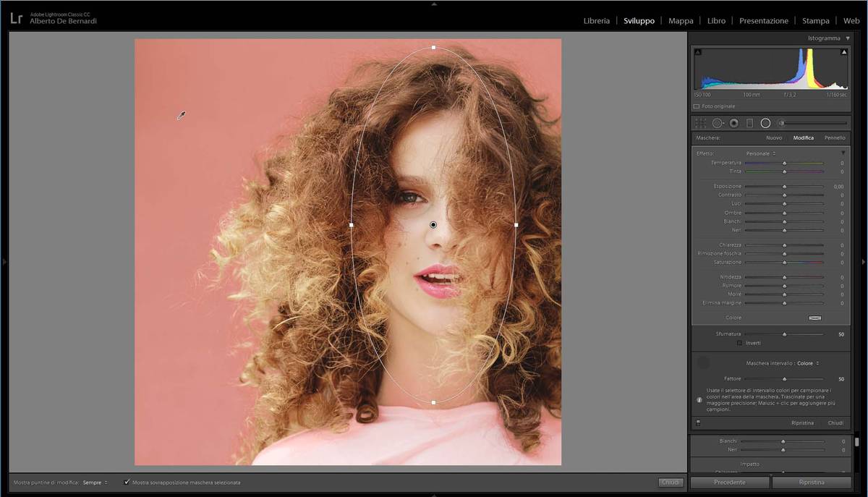Viewport: 868px width, 497px height.
Task: Select the radial filter tool
Action: click(765, 124)
